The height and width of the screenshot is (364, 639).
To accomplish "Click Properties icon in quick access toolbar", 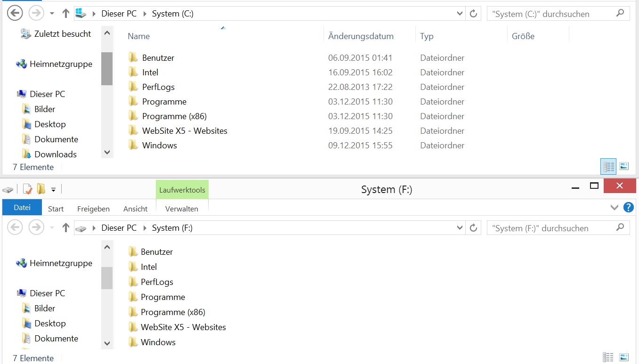I will (x=27, y=189).
